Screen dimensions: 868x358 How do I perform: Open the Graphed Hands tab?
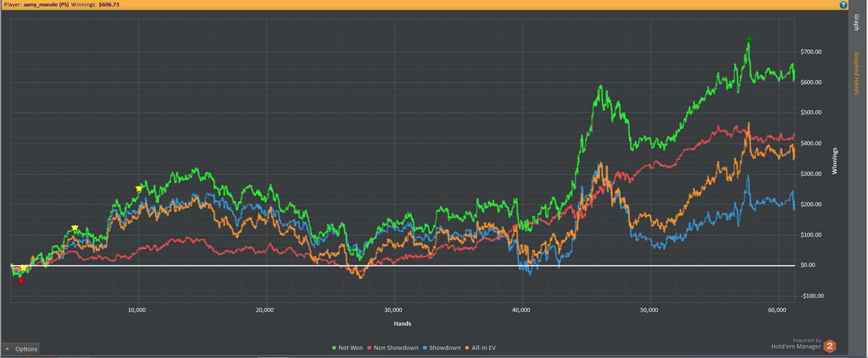[857, 73]
